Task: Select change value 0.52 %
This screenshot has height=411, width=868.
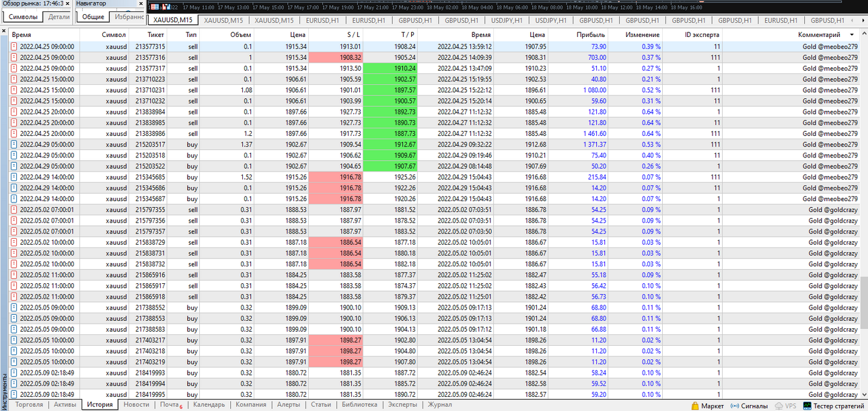Action: (x=651, y=90)
